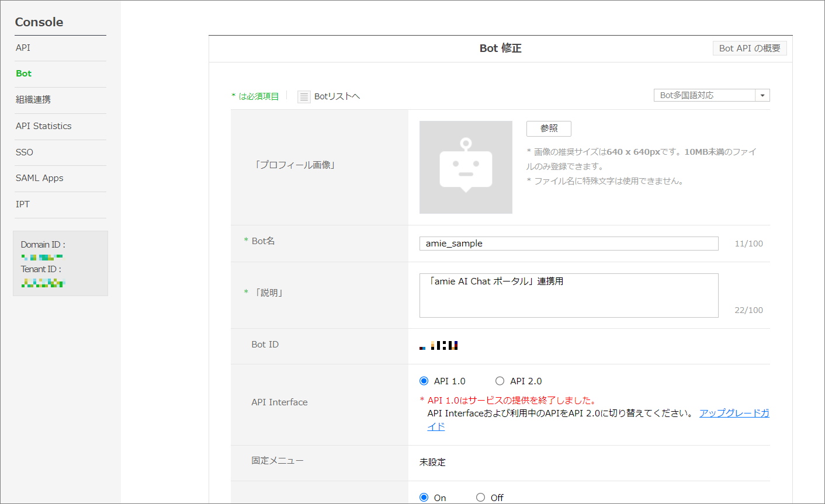Screen dimensions: 825x504
Task: Select Bot in the Console sidebar
Action: [24, 74]
